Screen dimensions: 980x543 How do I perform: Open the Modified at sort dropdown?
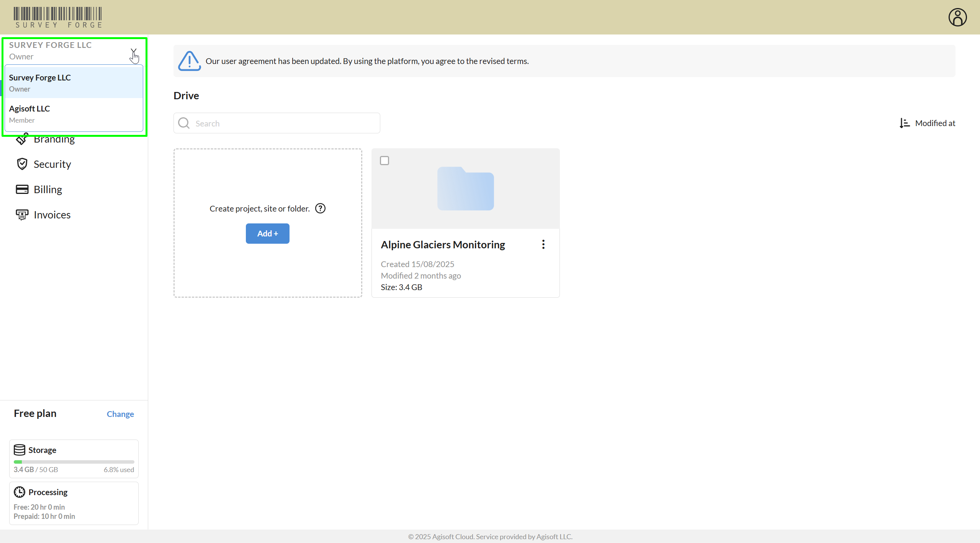click(x=935, y=123)
